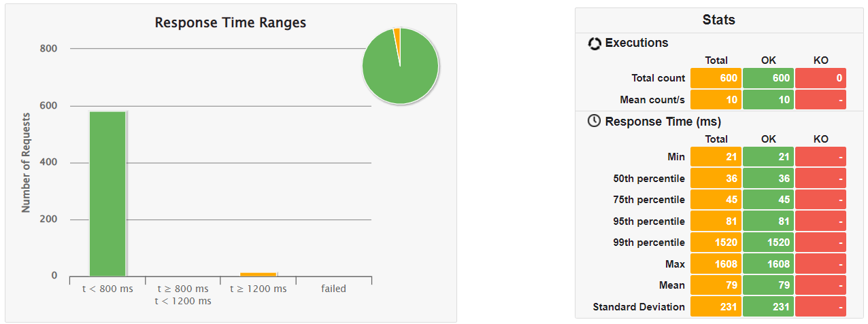Select the red KO Total count cell
The height and width of the screenshot is (324, 868).
[820, 78]
